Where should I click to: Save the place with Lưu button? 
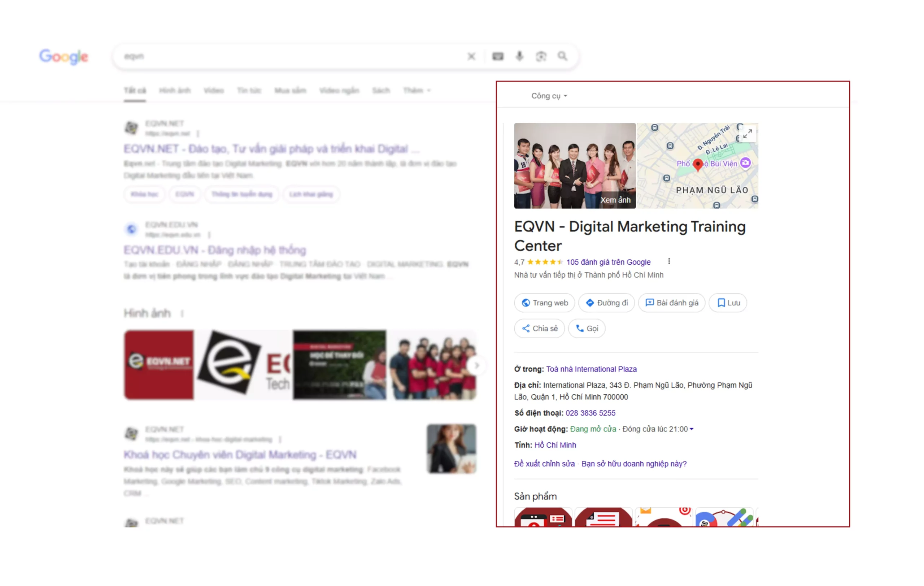(x=728, y=303)
